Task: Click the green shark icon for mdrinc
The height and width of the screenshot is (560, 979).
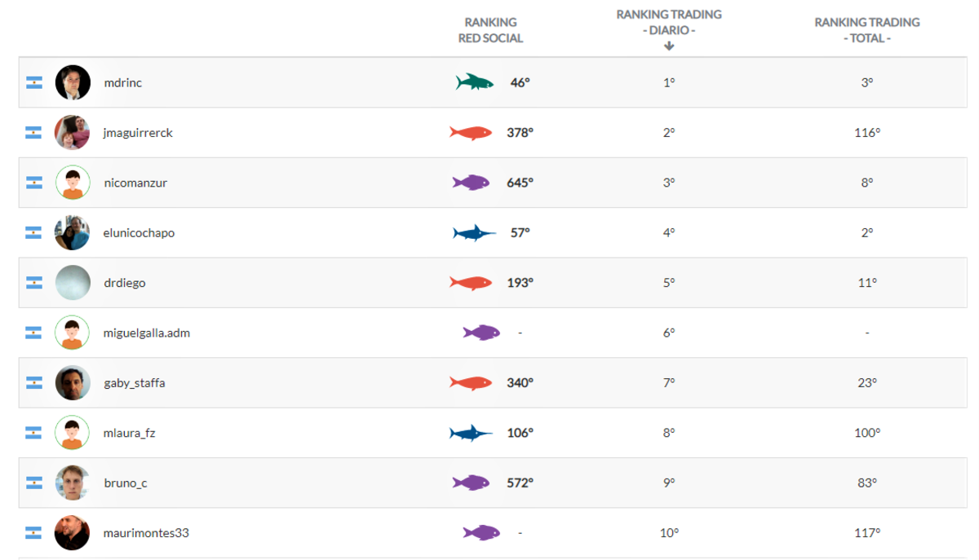Action: (475, 82)
